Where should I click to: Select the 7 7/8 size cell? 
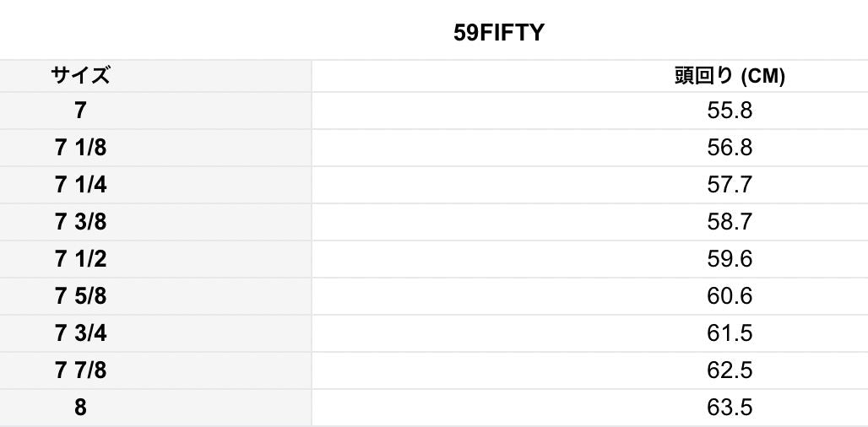pyautogui.click(x=80, y=370)
